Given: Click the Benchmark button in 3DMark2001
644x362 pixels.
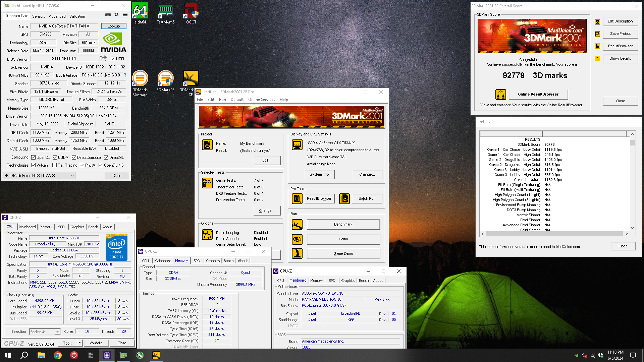Looking at the screenshot, I should tap(343, 225).
